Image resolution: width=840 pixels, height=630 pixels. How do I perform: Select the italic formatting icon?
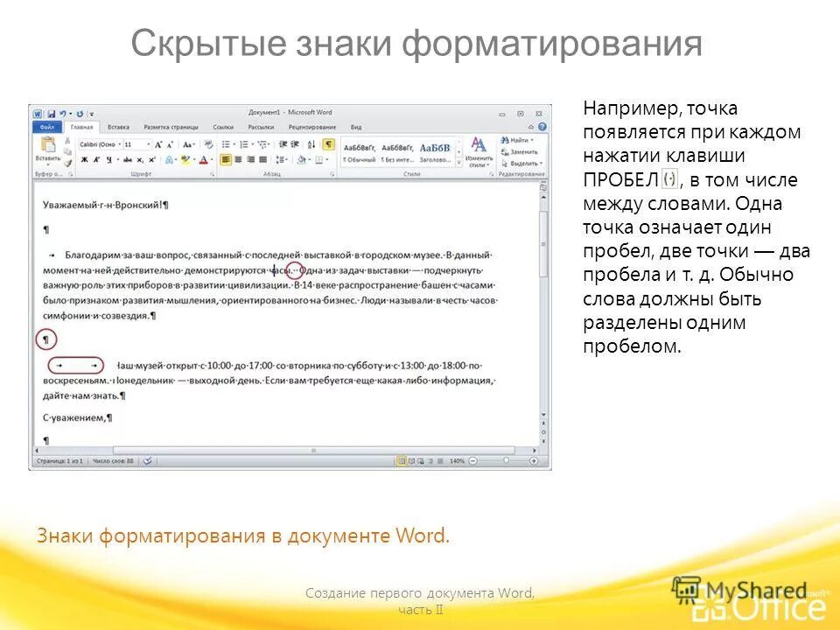[x=96, y=159]
